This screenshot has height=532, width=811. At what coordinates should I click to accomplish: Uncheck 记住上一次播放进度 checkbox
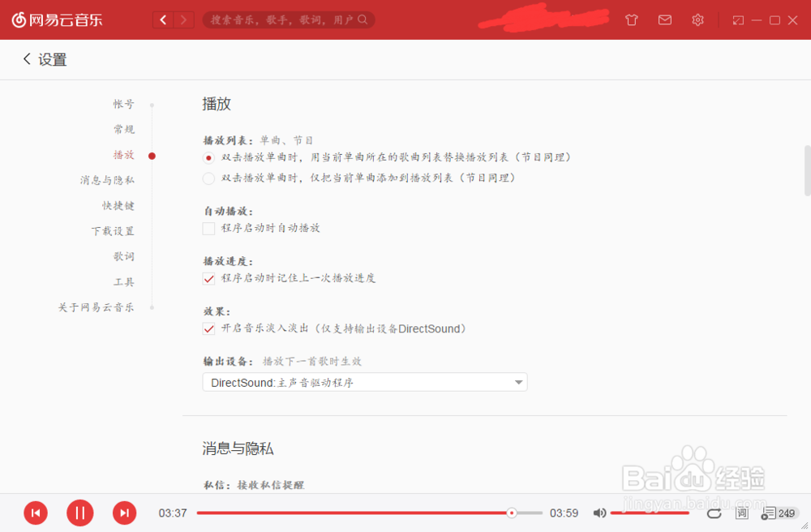click(x=208, y=279)
